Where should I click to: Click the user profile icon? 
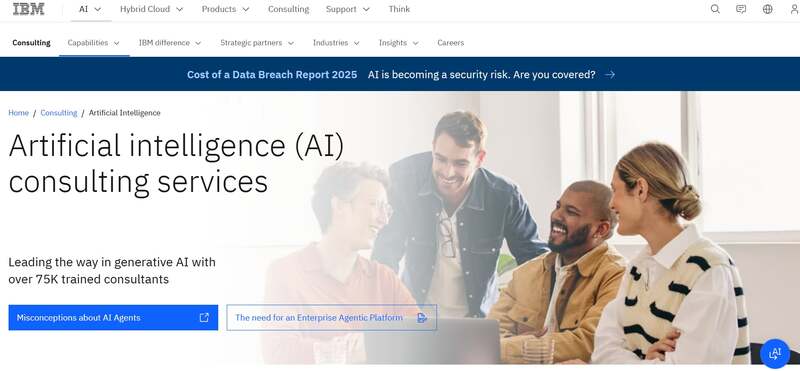[794, 9]
